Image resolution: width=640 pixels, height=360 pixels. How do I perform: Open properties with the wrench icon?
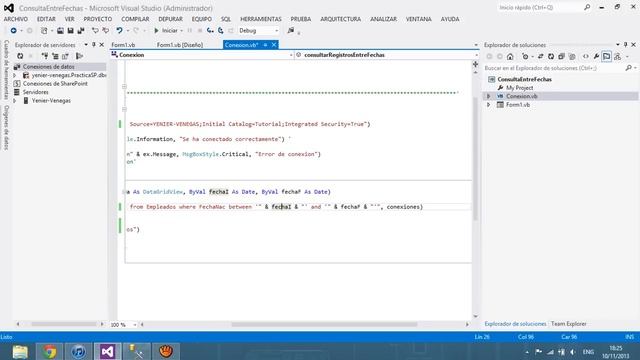pyautogui.click(x=596, y=56)
